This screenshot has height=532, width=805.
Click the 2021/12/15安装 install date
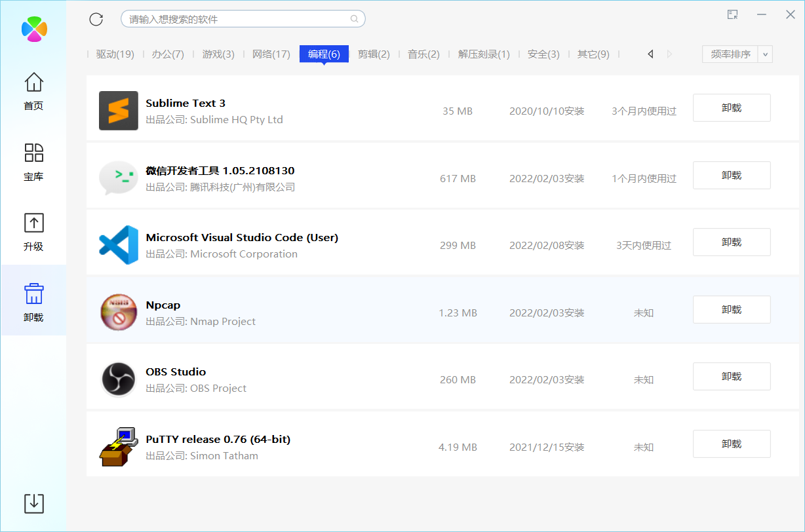547,447
